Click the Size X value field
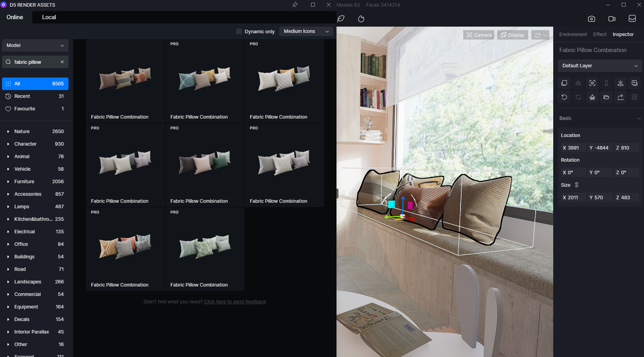 tap(573, 197)
